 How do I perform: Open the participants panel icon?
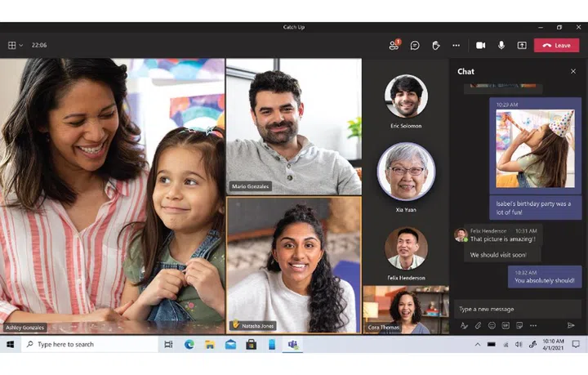click(394, 46)
